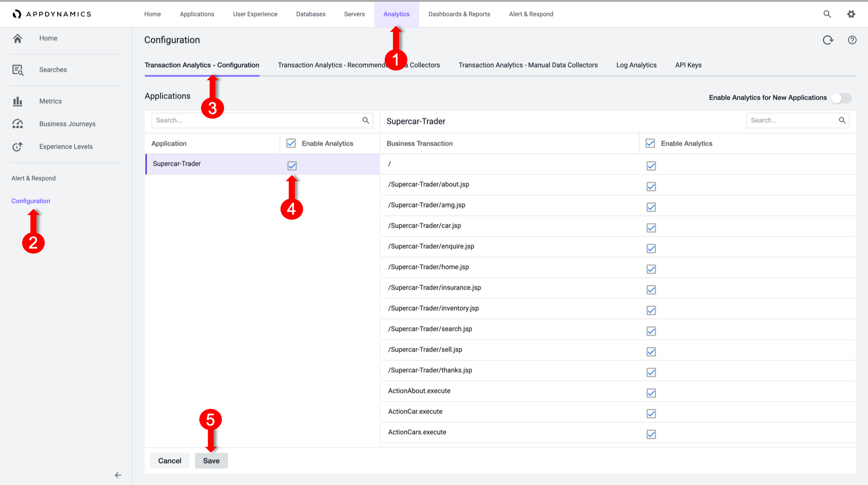Open Alert & Respond top menu
The width and height of the screenshot is (868, 485).
[x=531, y=14]
